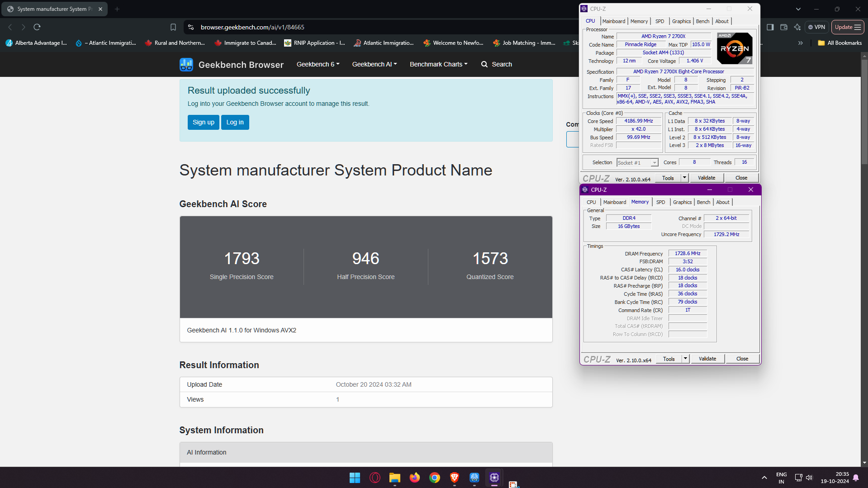Open the All Bookmarks folder
Viewport: 868px width, 488px height.
840,43
